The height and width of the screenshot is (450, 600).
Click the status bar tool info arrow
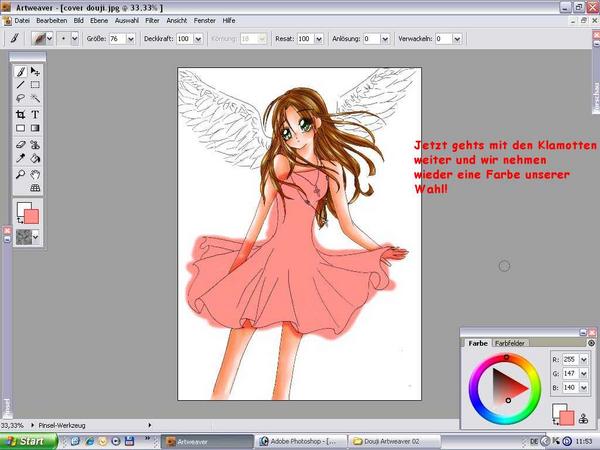pyautogui.click(x=149, y=425)
